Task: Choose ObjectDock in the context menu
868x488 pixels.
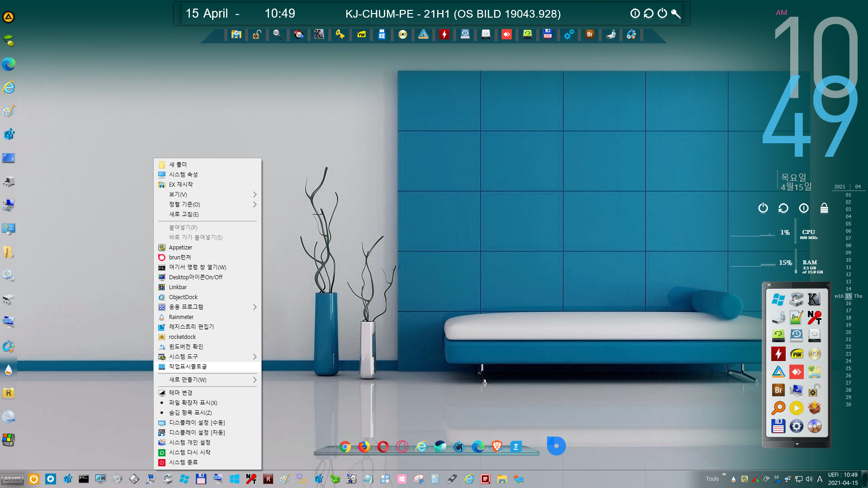Action: click(208, 297)
